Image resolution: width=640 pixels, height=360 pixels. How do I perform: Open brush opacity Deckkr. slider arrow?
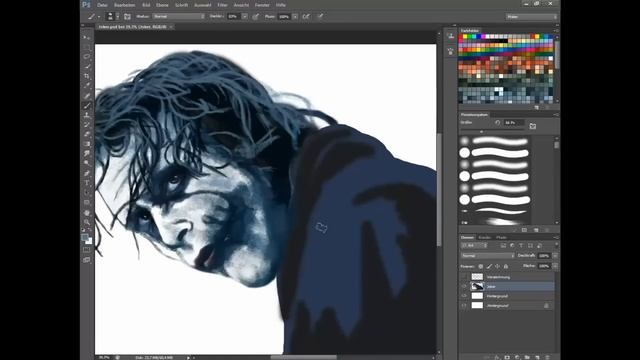coord(244,16)
